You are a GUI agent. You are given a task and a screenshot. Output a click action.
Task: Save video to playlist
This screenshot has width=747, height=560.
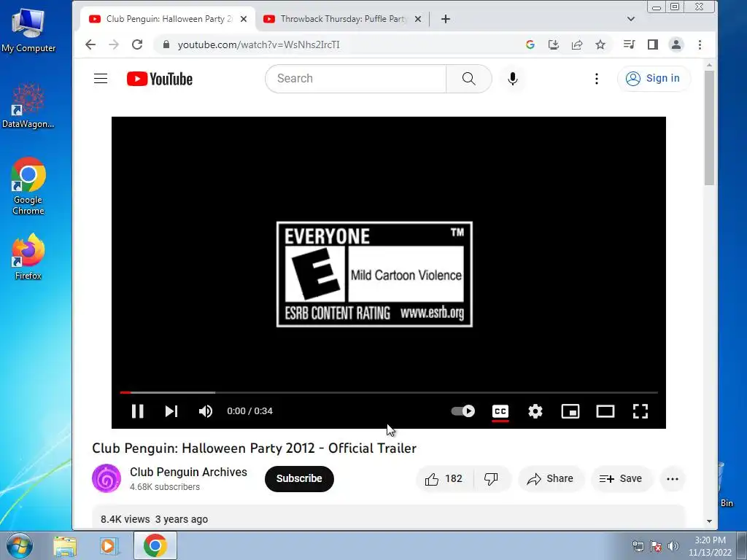pos(621,478)
